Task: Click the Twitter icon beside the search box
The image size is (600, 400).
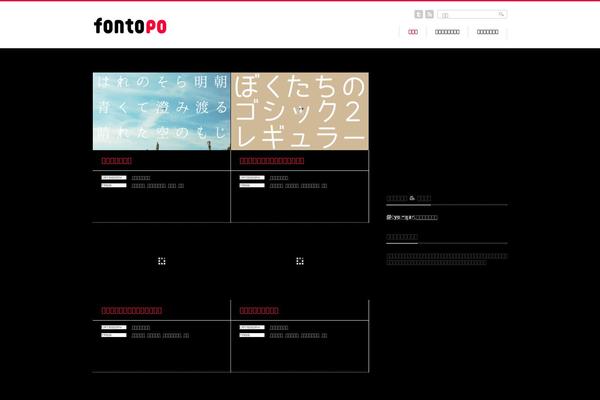Action: tap(419, 14)
